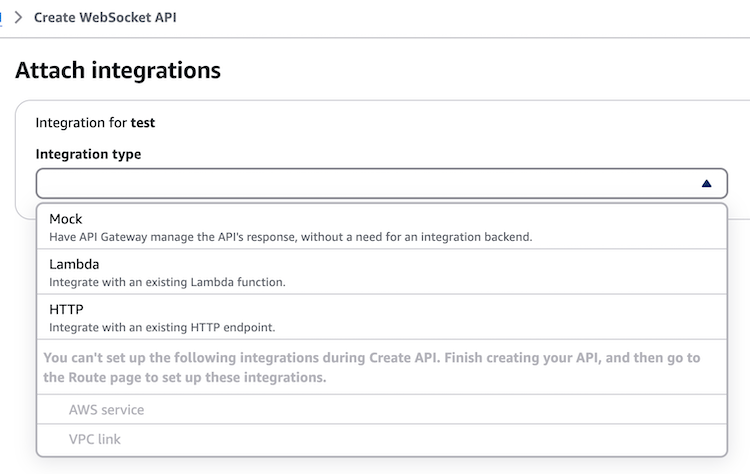Open the Create WebSocket API breadcrumb
Viewport: 750px width, 474px height.
click(x=105, y=18)
